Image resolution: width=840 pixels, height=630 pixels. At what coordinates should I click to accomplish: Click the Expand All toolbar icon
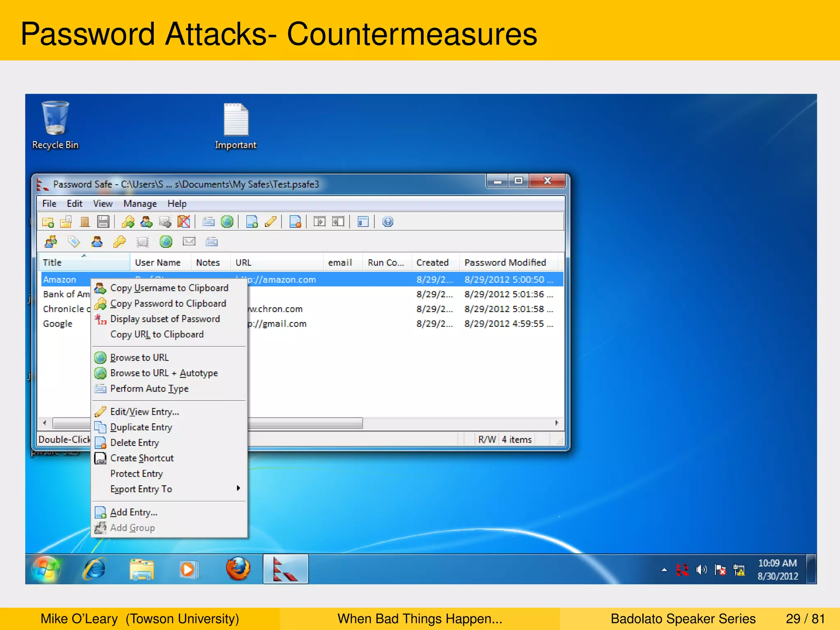pos(320,222)
